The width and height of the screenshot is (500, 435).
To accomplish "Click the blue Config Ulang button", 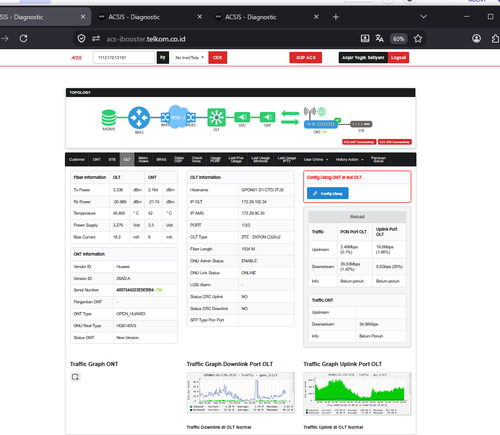I will coord(328,193).
